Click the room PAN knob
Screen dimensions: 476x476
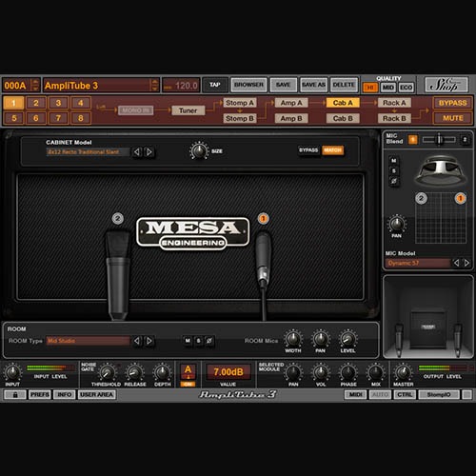[x=321, y=339]
